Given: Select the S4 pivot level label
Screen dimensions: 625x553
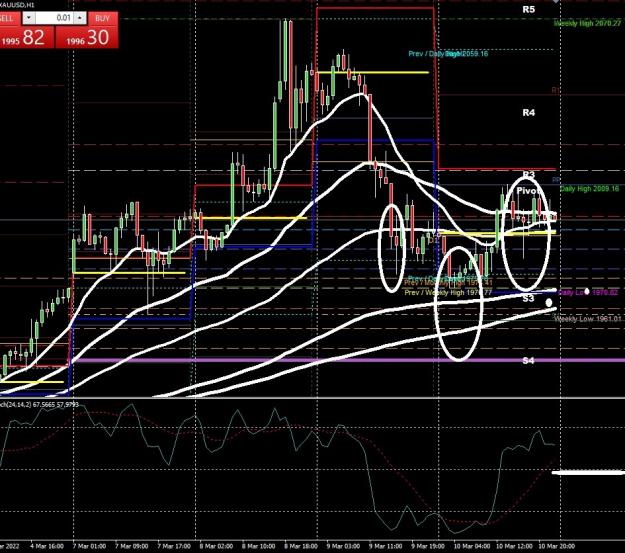Looking at the screenshot, I should click(x=528, y=361).
